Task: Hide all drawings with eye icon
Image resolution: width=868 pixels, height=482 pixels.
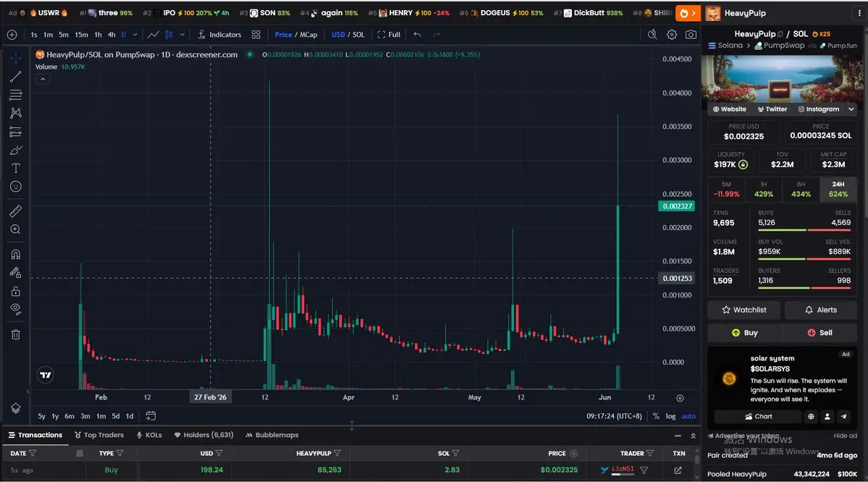Action: pos(15,309)
